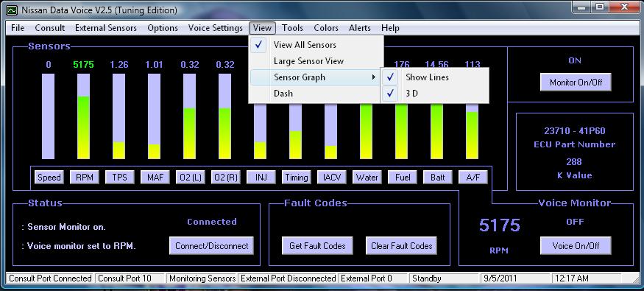Click the RPM bar gauge
Image resolution: width=644 pixels, height=291 pixels.
point(83,116)
